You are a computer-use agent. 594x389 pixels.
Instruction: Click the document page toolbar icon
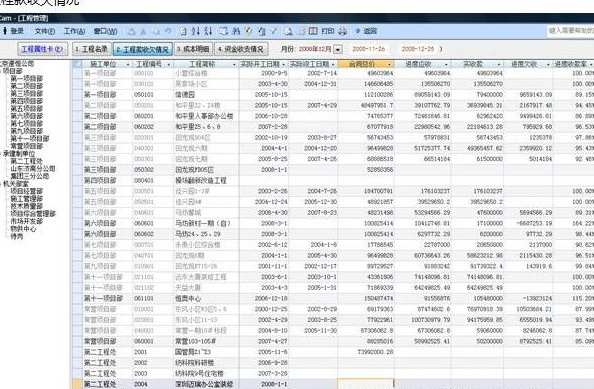point(183,31)
